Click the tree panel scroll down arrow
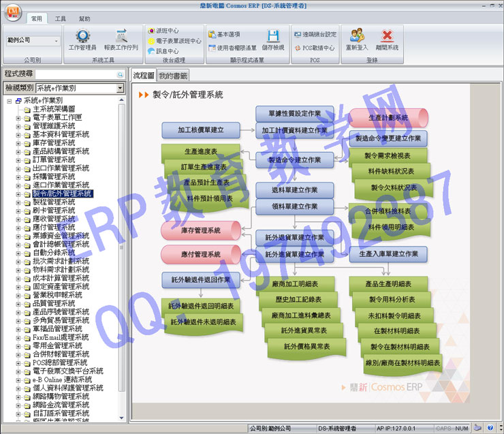 pos(121,418)
